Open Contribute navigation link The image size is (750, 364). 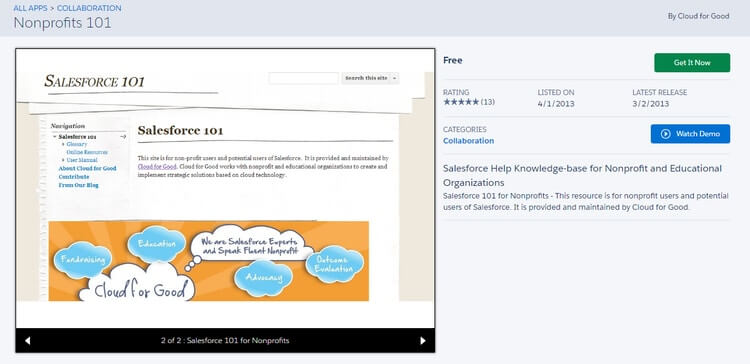pyautogui.click(x=74, y=176)
